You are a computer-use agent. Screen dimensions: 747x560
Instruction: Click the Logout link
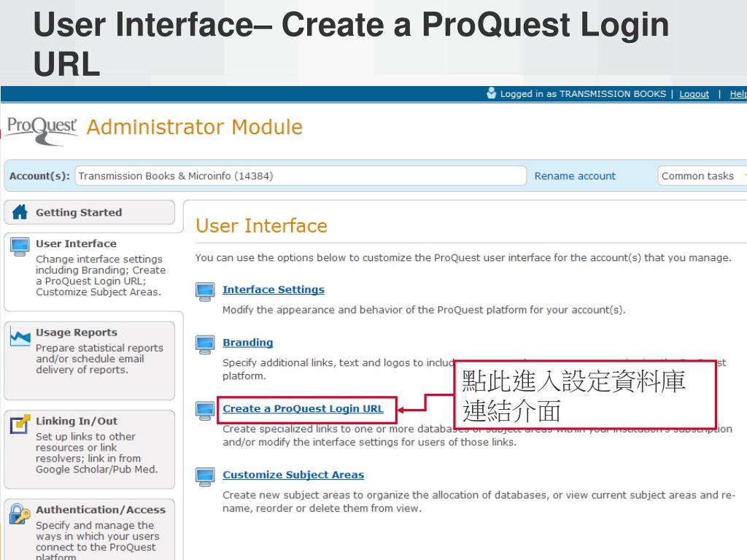click(x=694, y=94)
